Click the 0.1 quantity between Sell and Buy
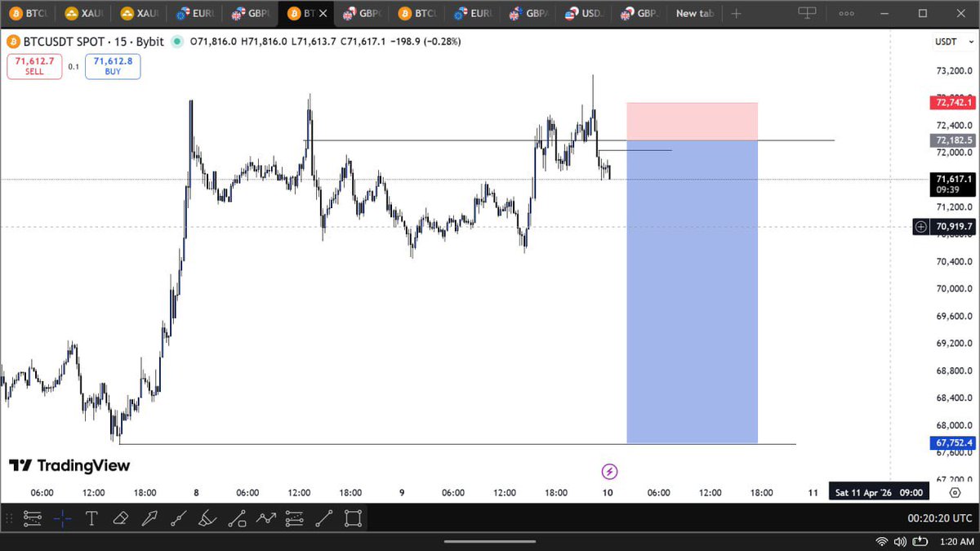 click(73, 67)
